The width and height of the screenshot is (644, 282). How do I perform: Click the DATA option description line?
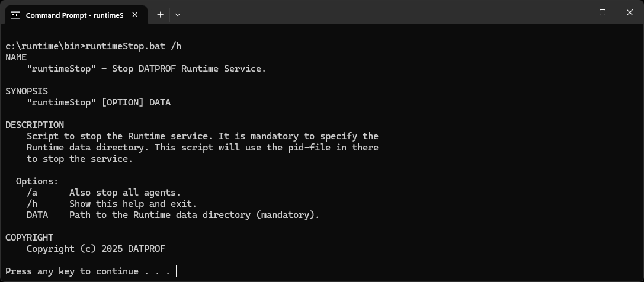(x=173, y=215)
